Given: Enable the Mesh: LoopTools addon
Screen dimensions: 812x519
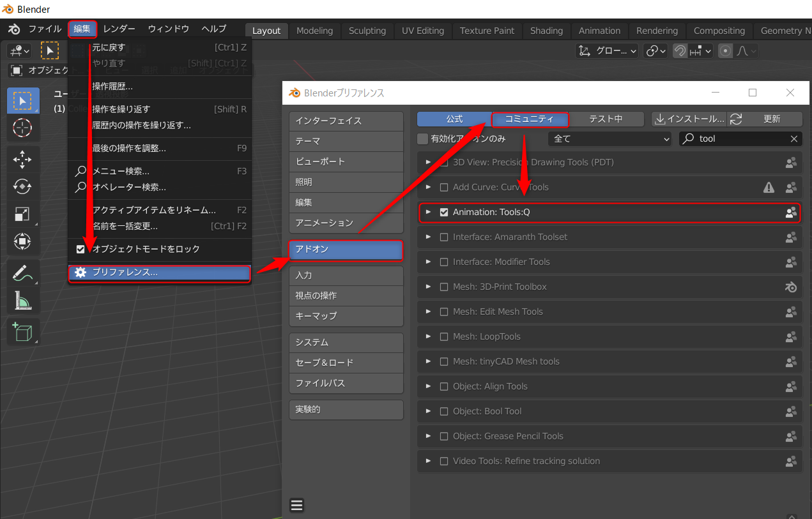Looking at the screenshot, I should coord(444,336).
